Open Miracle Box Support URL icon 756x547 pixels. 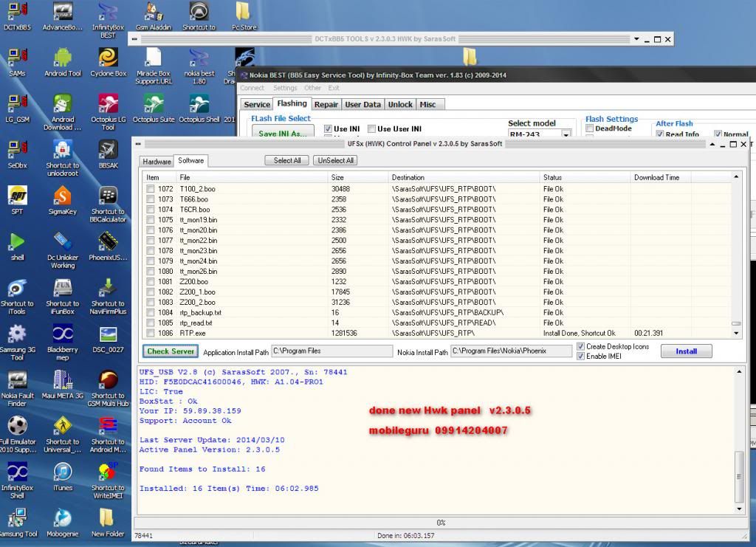154,66
